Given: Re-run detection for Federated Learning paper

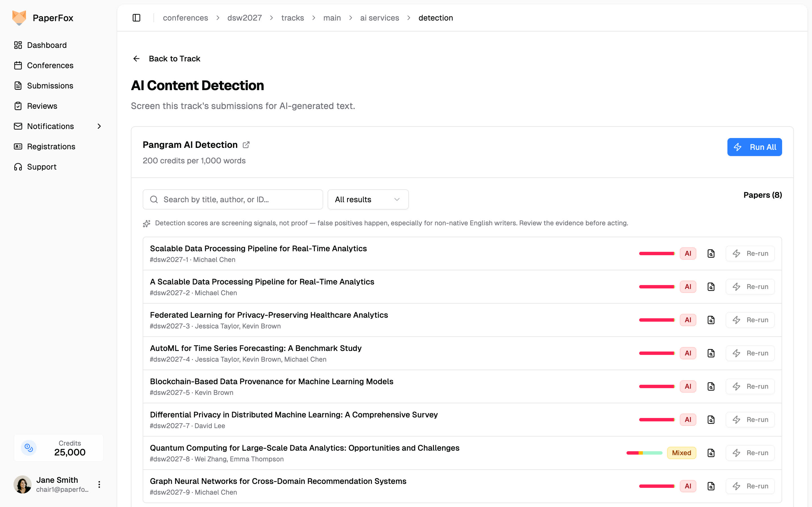Looking at the screenshot, I should point(750,320).
